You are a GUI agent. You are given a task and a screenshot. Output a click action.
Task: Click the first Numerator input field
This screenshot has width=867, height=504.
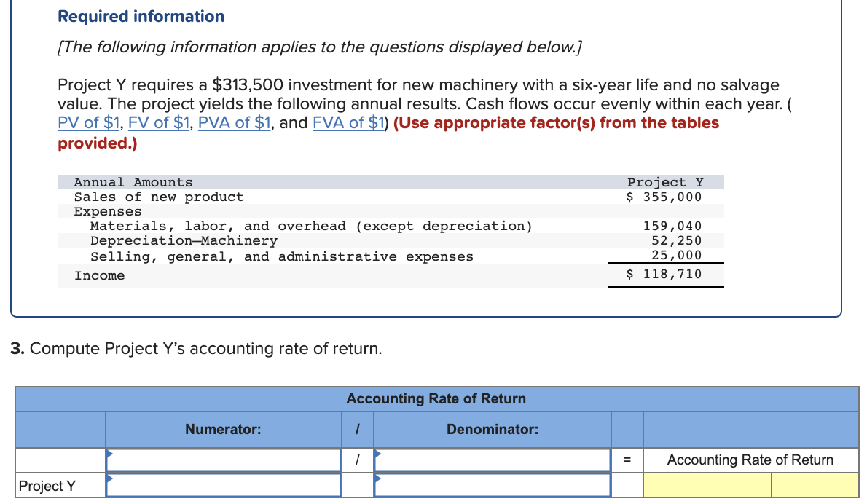(222, 460)
